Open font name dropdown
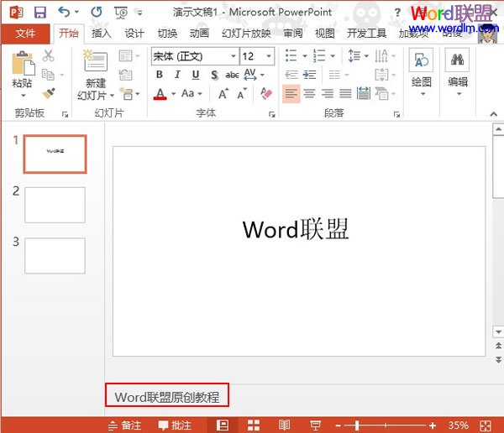 tap(234, 56)
